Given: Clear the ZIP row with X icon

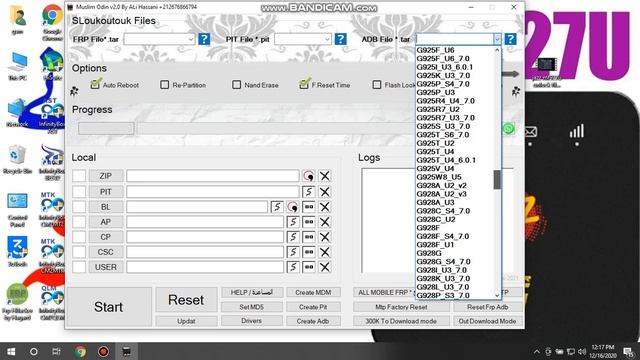Looking at the screenshot, I should (x=324, y=176).
